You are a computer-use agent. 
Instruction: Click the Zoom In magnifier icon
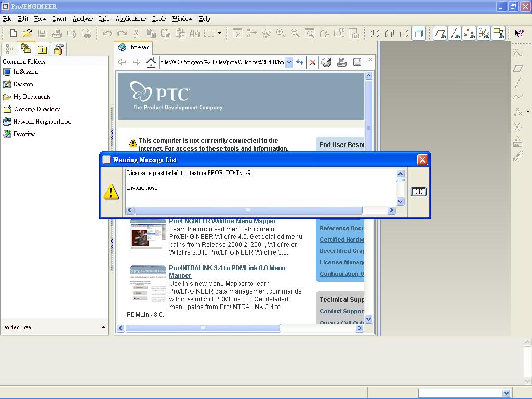point(281,33)
